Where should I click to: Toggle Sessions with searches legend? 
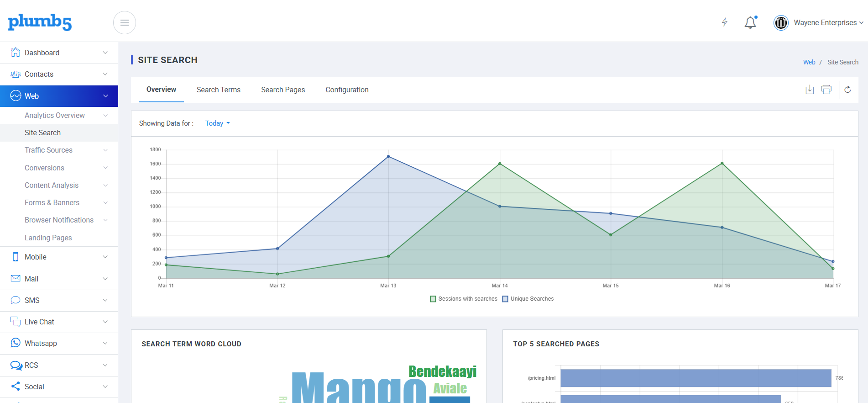pos(464,299)
